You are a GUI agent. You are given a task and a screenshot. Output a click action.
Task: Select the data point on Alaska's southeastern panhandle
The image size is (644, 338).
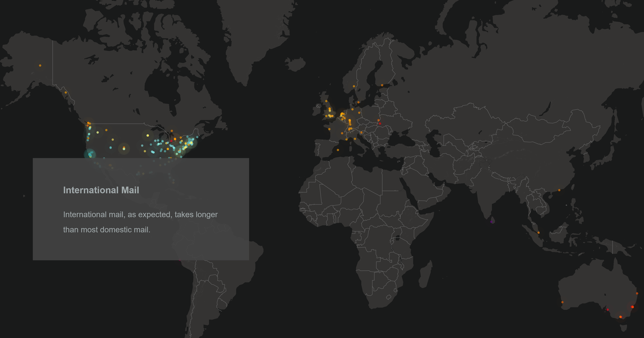(x=66, y=92)
